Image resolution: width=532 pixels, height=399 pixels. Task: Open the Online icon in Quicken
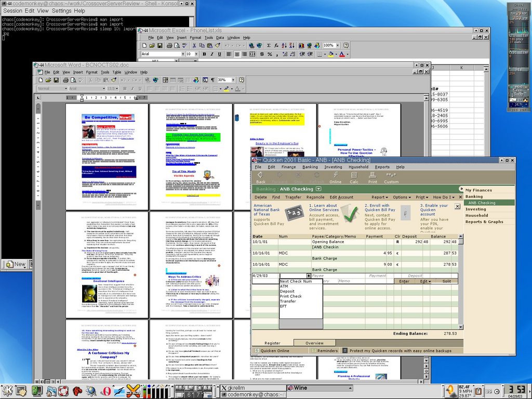pos(335,176)
